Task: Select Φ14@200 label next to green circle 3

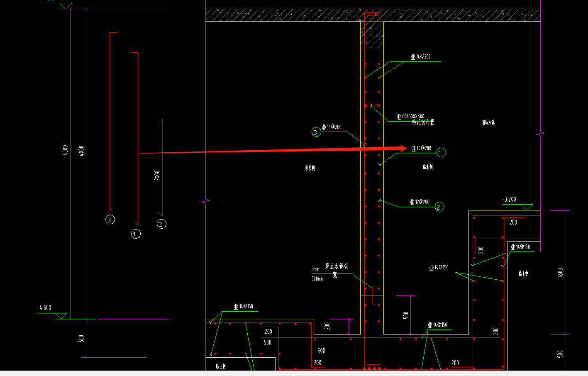Action: click(332, 127)
